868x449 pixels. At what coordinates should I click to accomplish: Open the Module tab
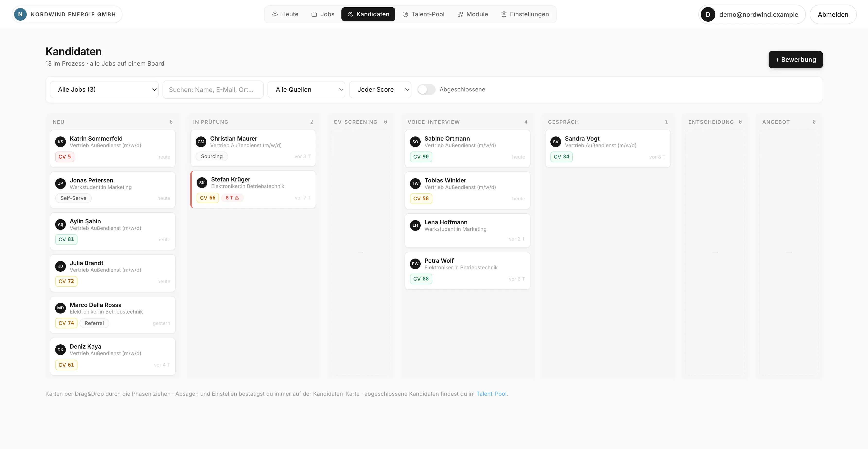point(472,14)
